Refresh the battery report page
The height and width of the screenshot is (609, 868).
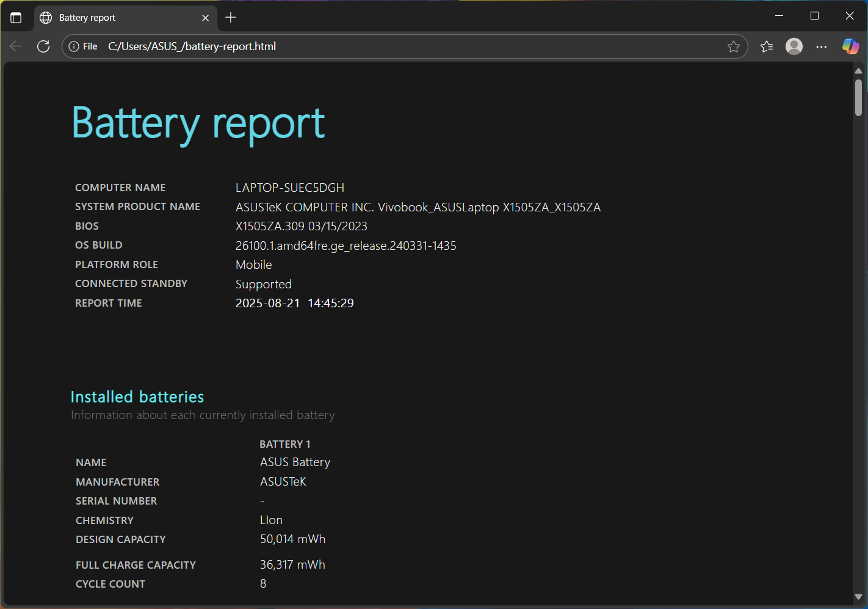43,46
